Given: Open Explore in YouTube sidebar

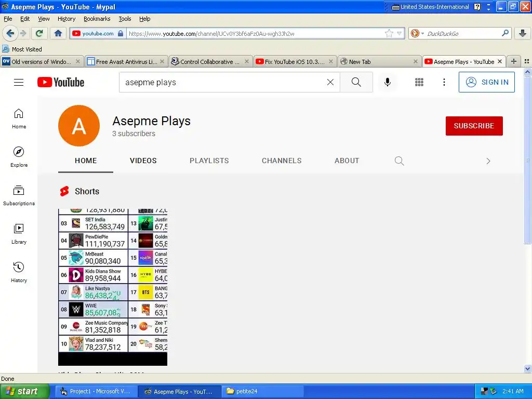Looking at the screenshot, I should click(19, 157).
